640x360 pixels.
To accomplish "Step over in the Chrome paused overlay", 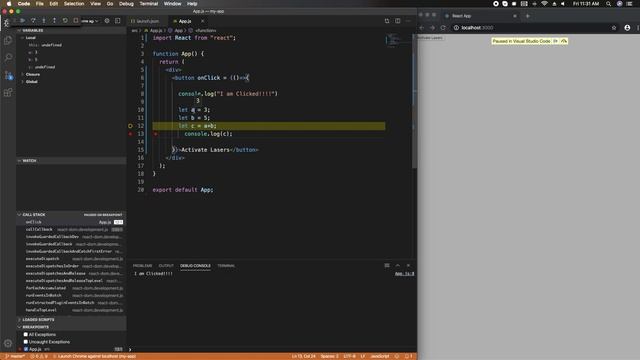I will [564, 41].
